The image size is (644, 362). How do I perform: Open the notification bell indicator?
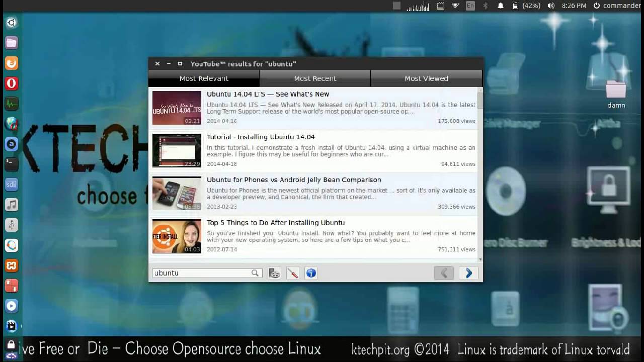(501, 6)
